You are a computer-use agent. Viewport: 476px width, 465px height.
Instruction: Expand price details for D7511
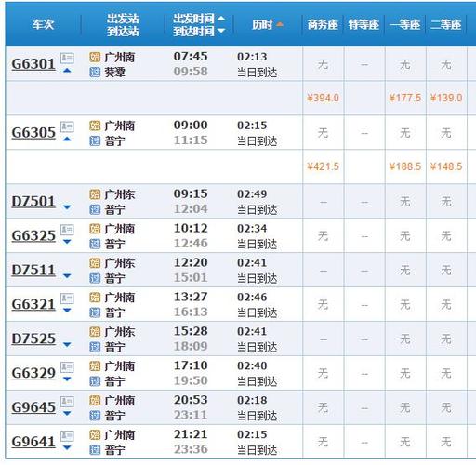point(67,276)
